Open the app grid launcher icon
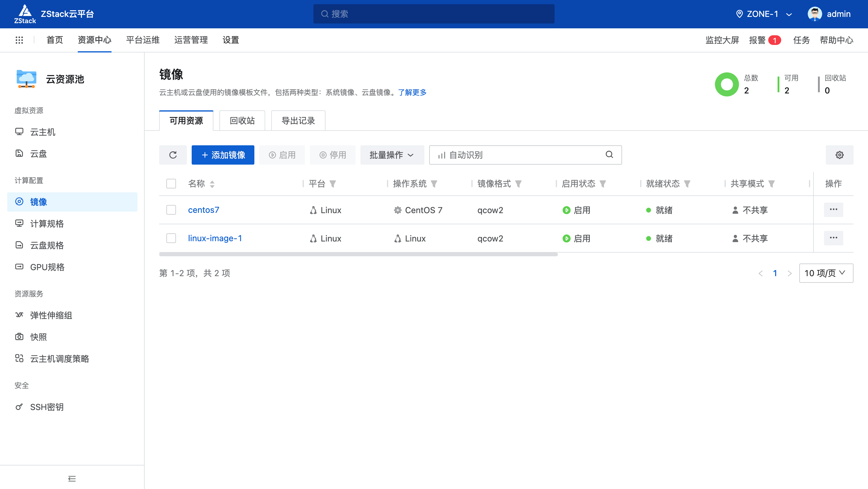The image size is (868, 489). point(19,40)
